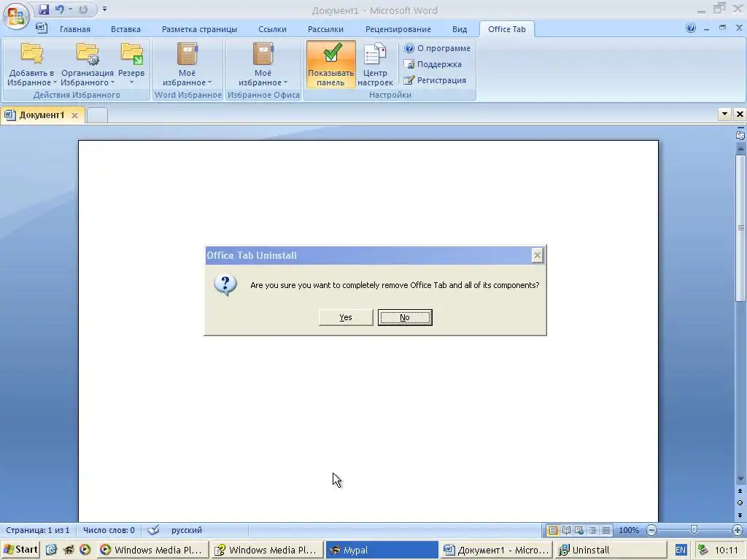747x560 pixels.
Task: Click the blank new tab button
Action: point(97,115)
